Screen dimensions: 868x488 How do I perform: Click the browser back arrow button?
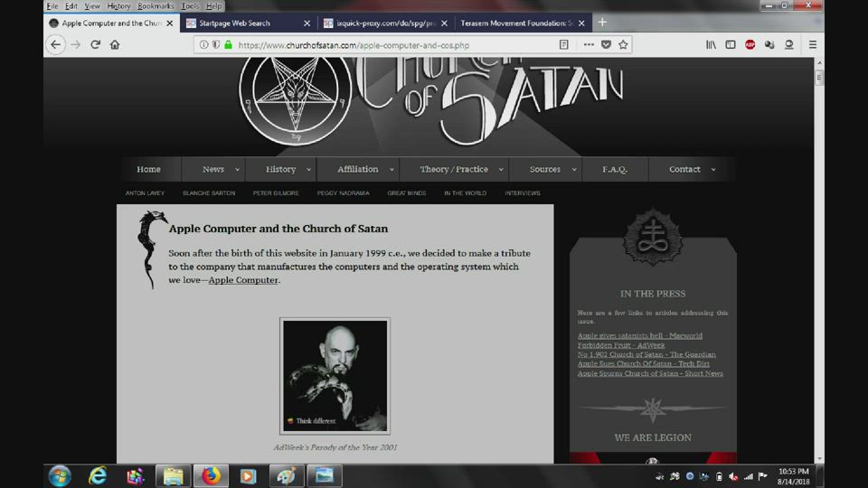[56, 44]
